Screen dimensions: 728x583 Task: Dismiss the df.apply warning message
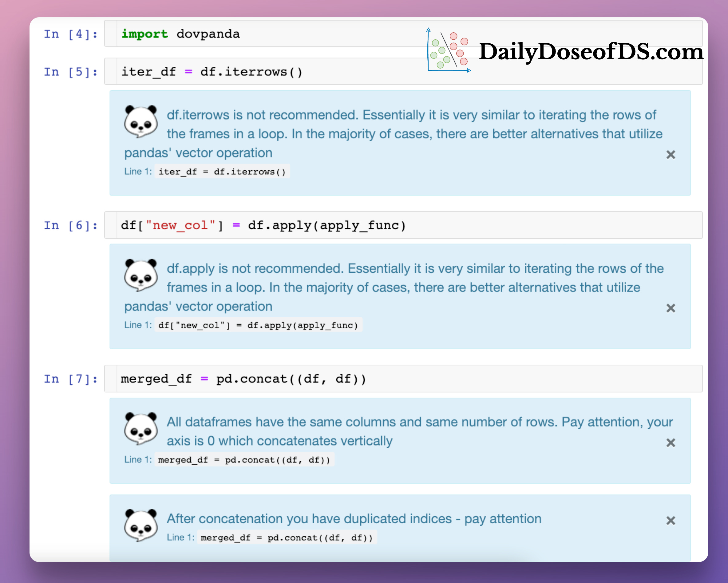click(x=671, y=308)
